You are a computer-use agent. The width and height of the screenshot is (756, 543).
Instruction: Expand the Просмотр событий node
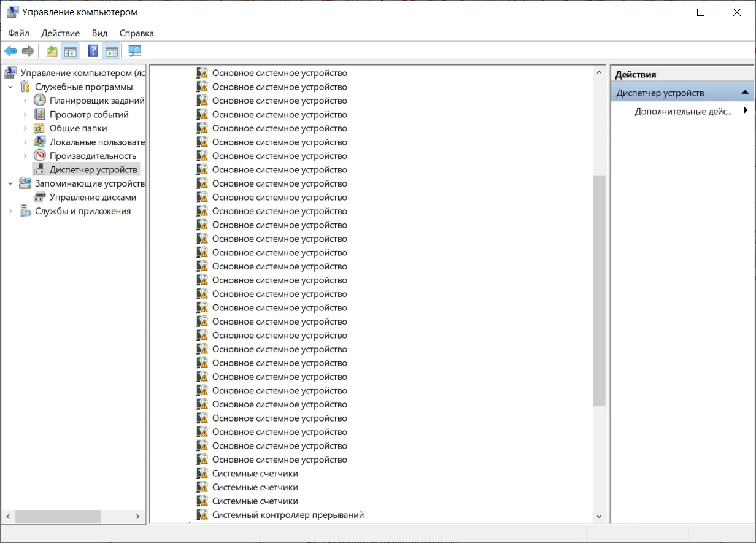(x=25, y=115)
